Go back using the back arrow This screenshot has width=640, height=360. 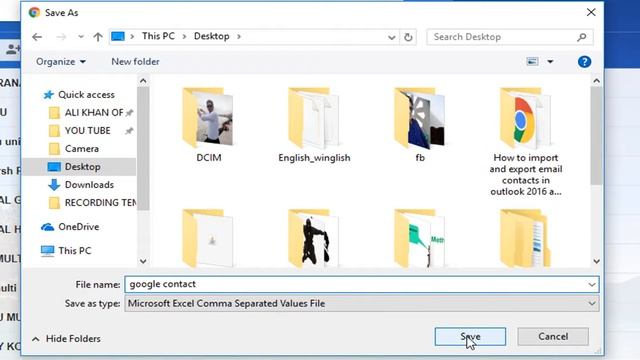pyautogui.click(x=37, y=37)
